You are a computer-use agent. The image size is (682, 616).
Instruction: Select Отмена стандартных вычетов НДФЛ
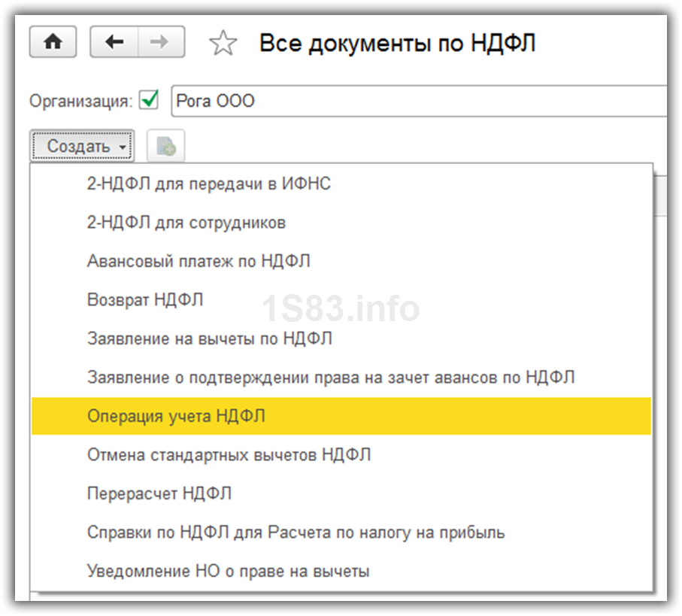tap(229, 455)
